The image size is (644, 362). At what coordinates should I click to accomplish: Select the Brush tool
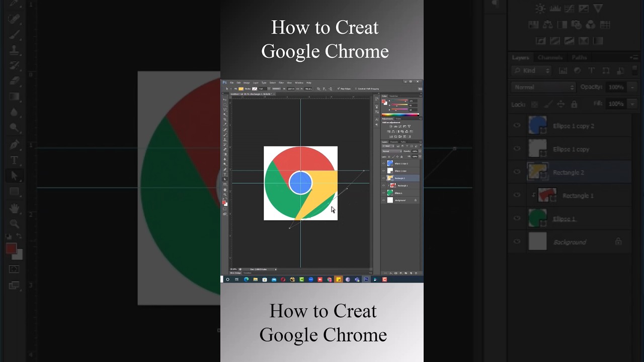[225, 135]
